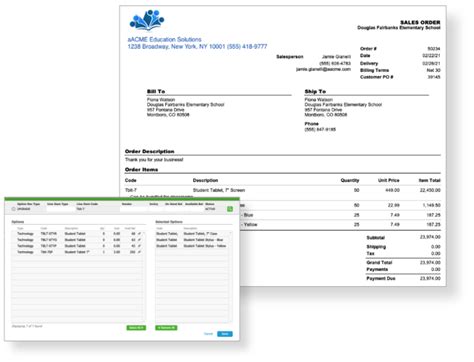Click the Bill To section heading
This screenshot has width=474, height=362.
click(x=156, y=91)
